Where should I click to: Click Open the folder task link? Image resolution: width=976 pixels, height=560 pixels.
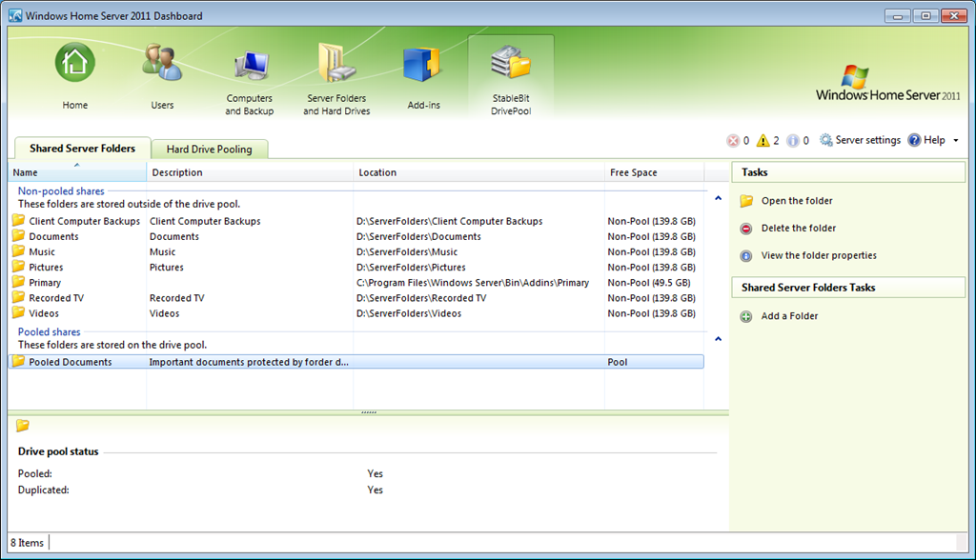tap(797, 201)
